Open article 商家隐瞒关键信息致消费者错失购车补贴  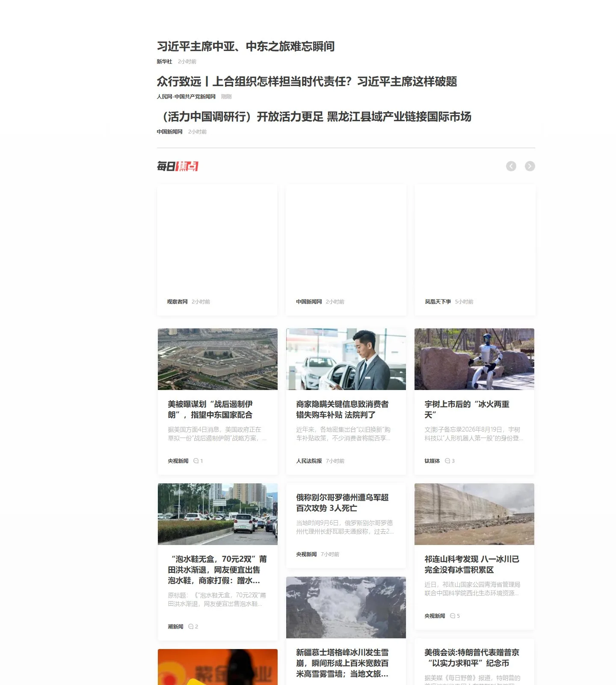342,409
